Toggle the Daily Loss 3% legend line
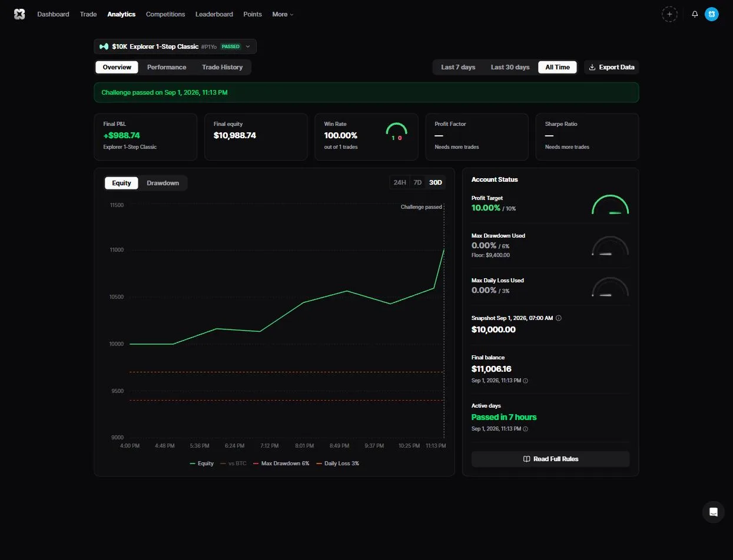 click(x=337, y=464)
